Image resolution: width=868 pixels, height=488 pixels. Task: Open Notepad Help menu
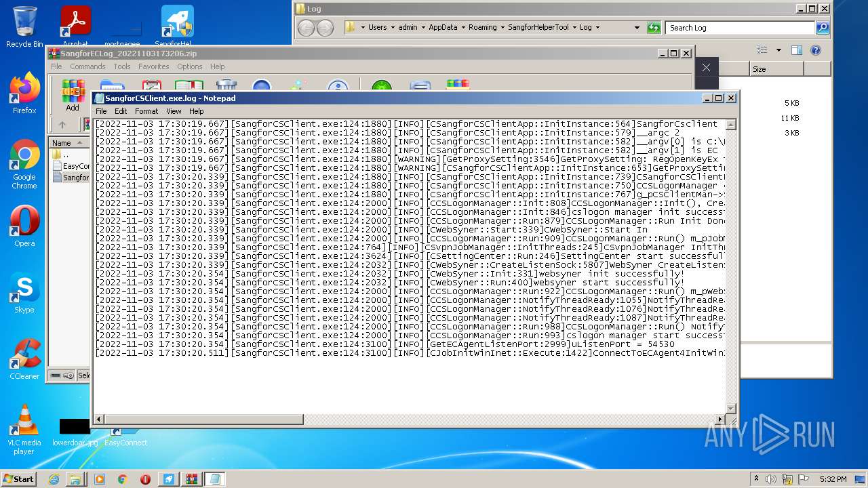coord(197,111)
